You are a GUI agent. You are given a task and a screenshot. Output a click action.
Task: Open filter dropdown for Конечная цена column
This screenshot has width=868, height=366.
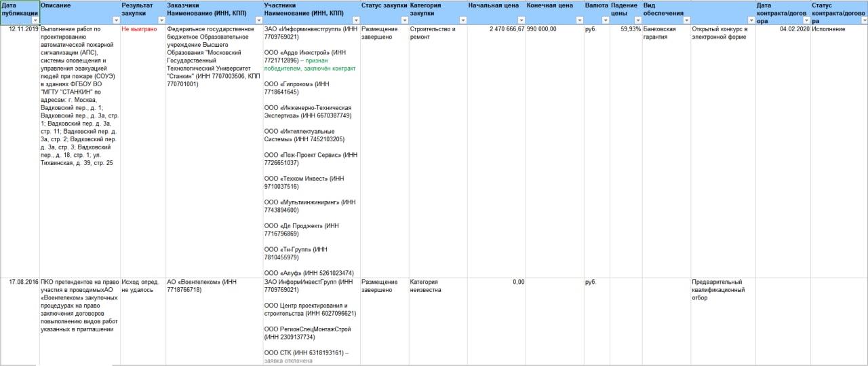(x=578, y=20)
